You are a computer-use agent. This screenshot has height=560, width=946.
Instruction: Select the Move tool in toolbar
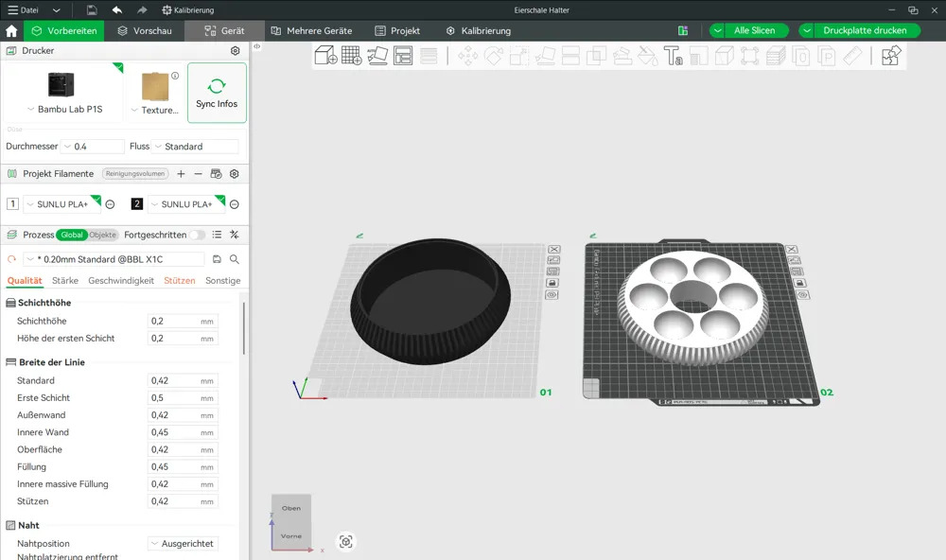pos(467,56)
